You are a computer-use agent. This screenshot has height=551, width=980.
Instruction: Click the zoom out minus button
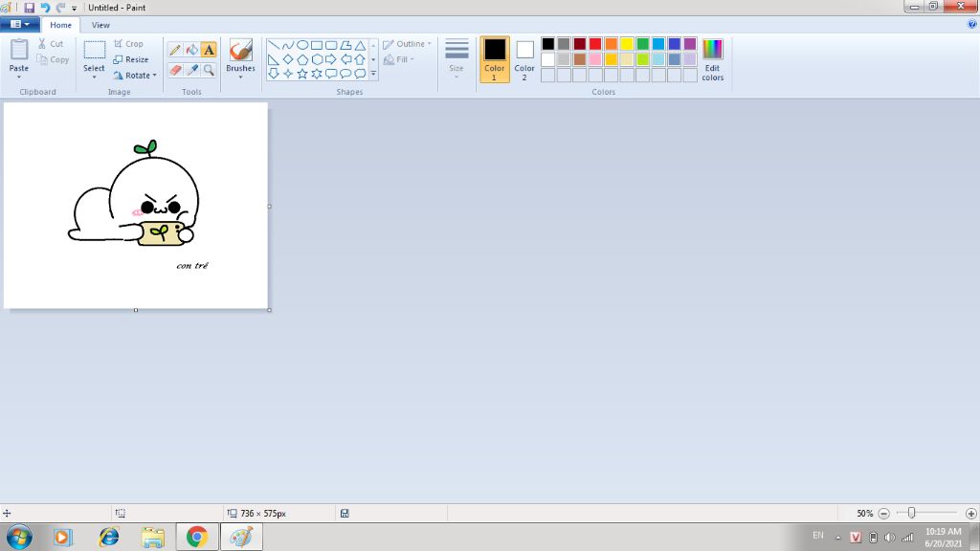click(x=883, y=514)
